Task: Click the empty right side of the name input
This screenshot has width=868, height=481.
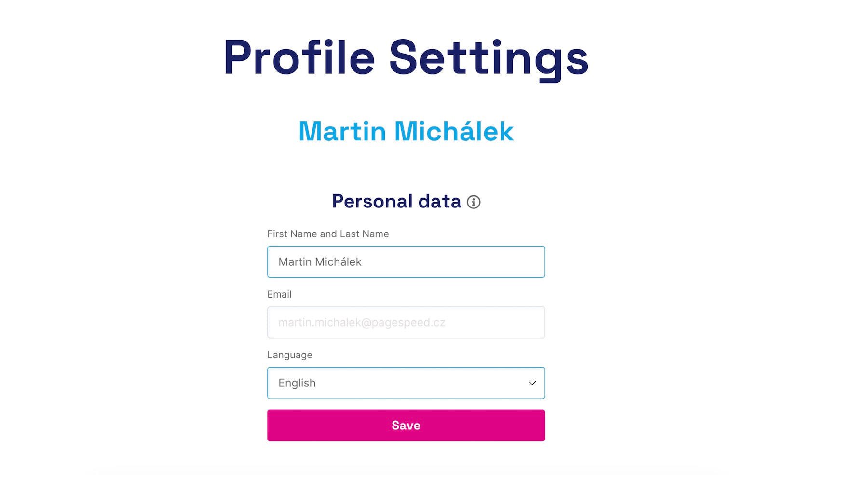Action: point(482,262)
